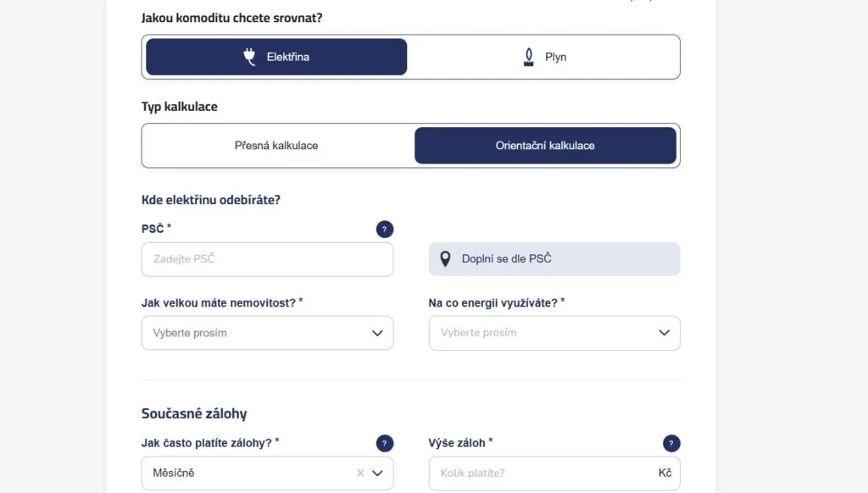Click the chevron in the energii využíváte dropdown

point(665,333)
